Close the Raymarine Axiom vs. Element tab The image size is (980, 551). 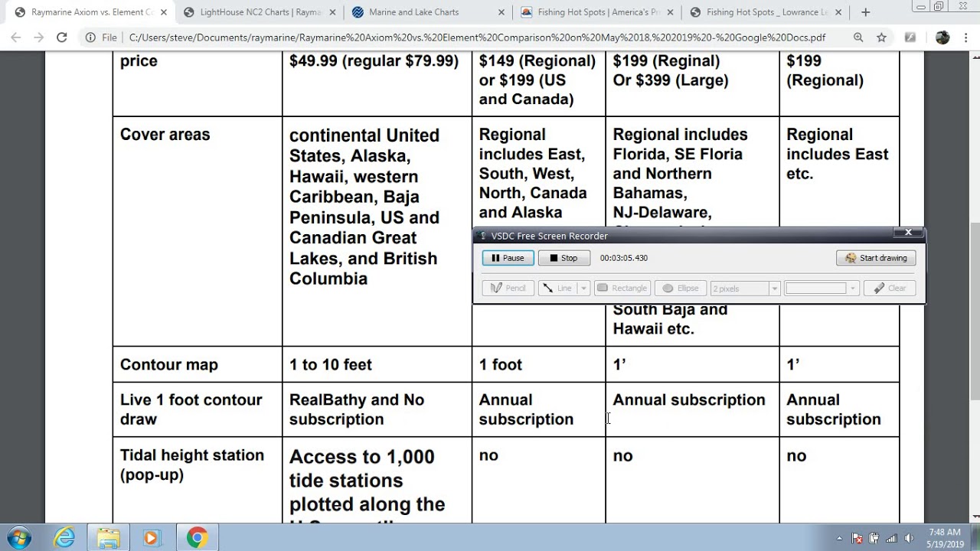(163, 12)
